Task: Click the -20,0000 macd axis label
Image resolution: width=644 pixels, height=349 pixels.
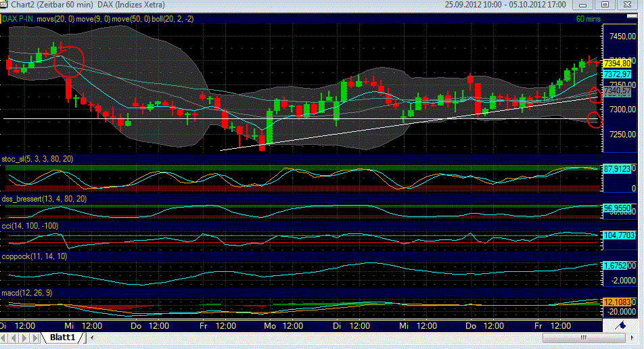Action: (622, 312)
